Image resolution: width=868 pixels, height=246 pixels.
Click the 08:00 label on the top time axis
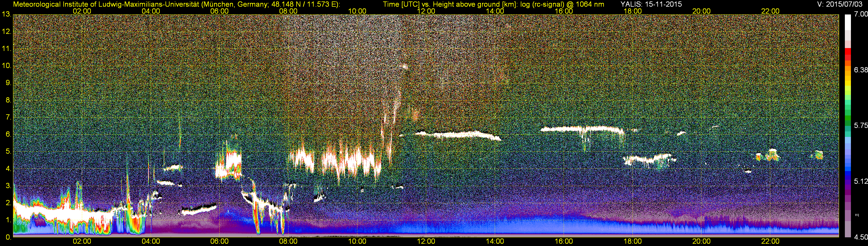tap(288, 11)
